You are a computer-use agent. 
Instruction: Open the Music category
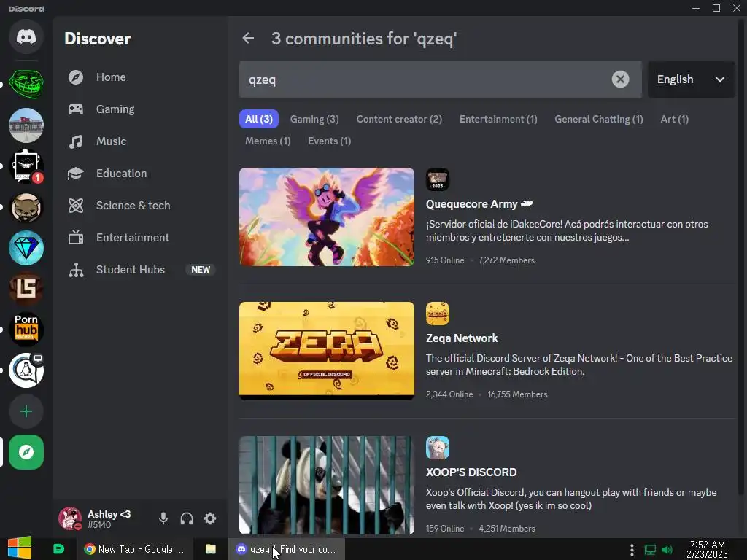(x=141, y=141)
